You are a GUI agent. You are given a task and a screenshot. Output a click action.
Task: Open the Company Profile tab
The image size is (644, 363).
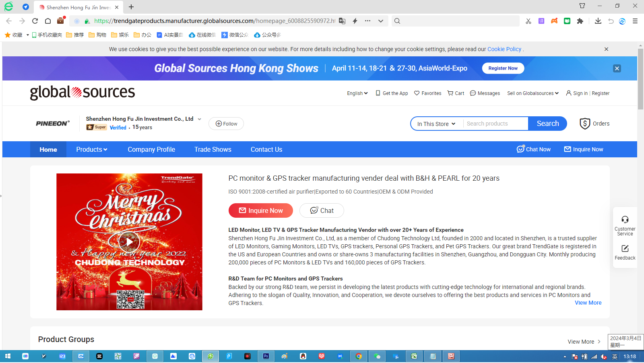(x=151, y=149)
